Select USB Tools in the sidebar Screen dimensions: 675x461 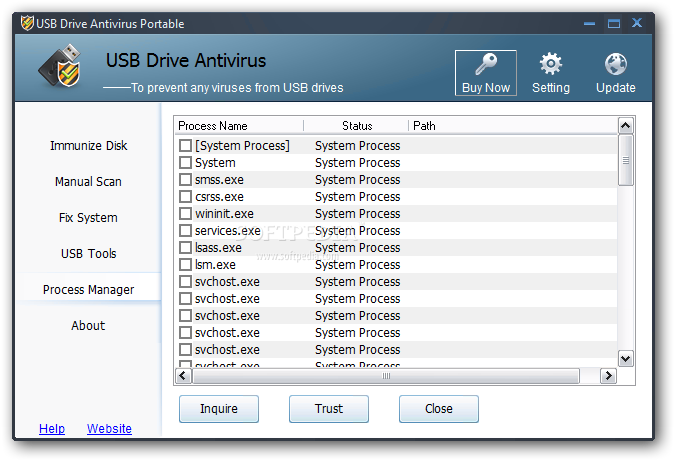tap(88, 254)
